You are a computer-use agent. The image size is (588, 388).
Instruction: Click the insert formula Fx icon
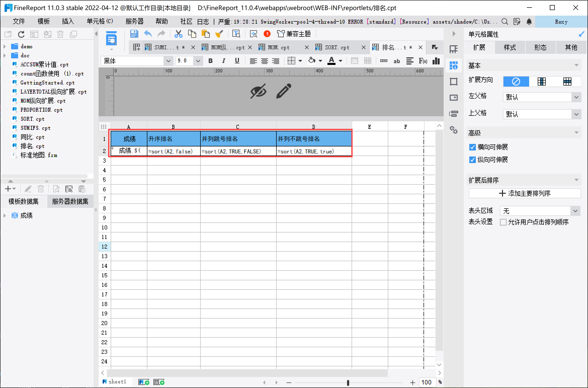423,61
